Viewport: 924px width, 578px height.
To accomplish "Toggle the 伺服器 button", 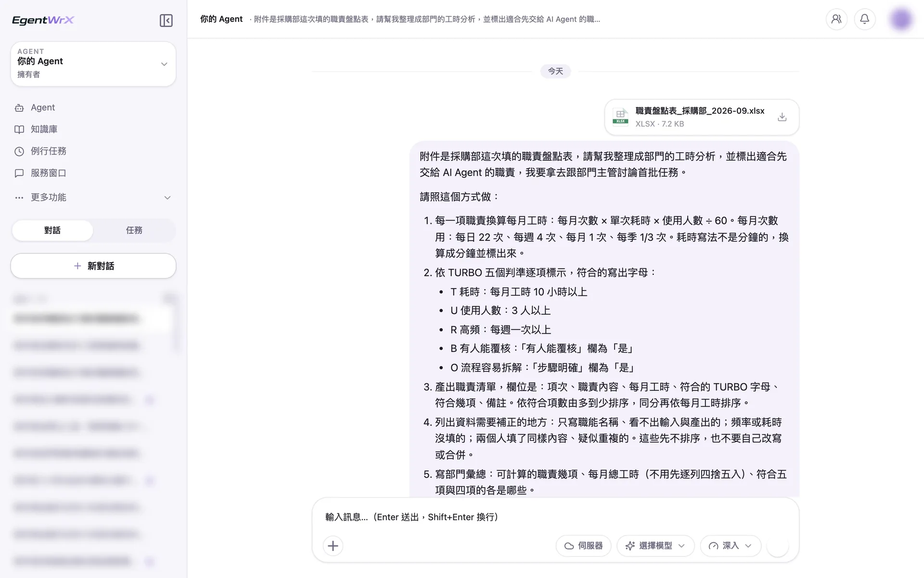I will tap(583, 546).
